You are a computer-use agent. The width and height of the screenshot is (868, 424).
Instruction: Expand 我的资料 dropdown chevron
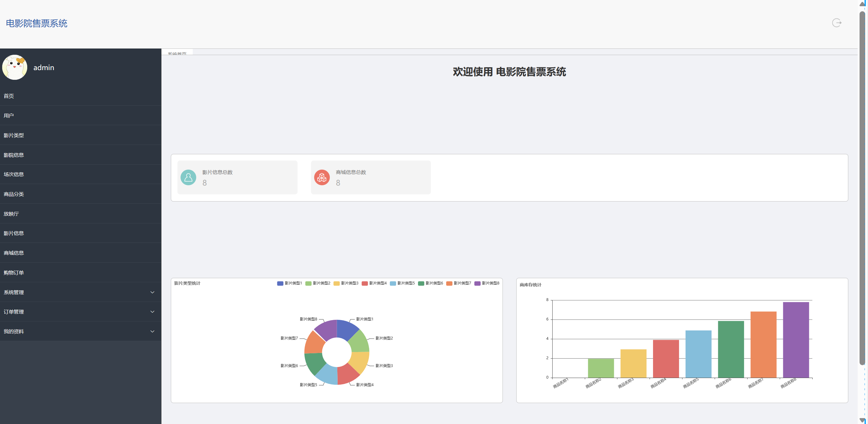pos(152,332)
